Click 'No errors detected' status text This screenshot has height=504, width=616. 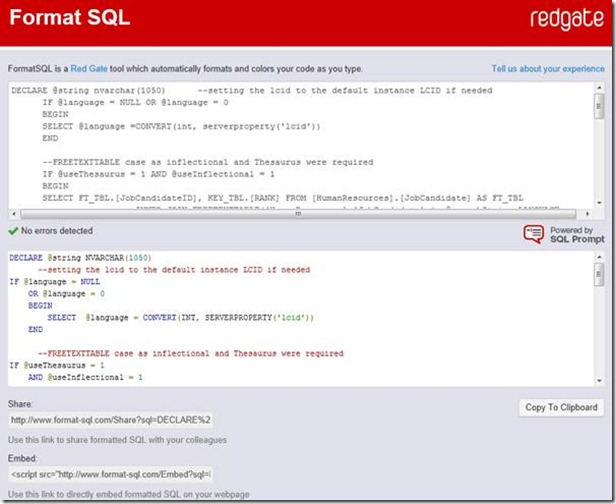point(57,231)
